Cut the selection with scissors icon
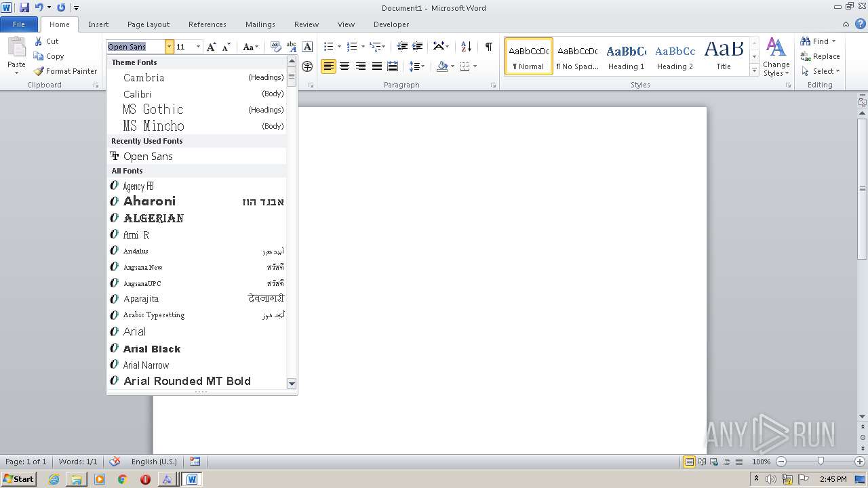This screenshot has width=868, height=488. pyautogui.click(x=46, y=41)
